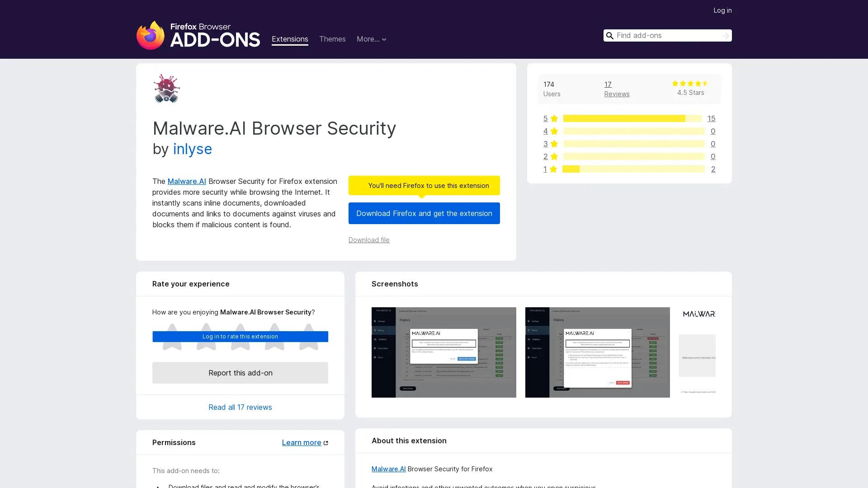
Task: Click the arrow submit icon inside the search field
Action: coord(725,35)
